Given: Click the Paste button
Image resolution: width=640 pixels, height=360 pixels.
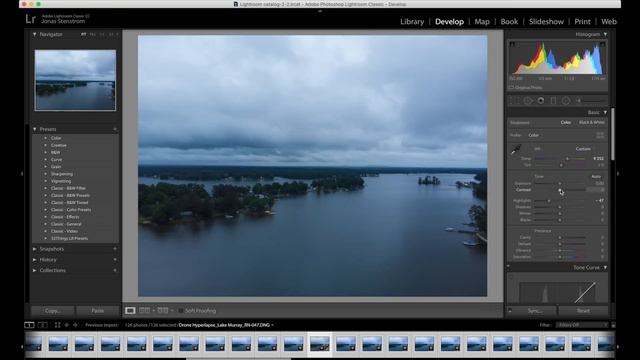Looking at the screenshot, I should tap(98, 311).
